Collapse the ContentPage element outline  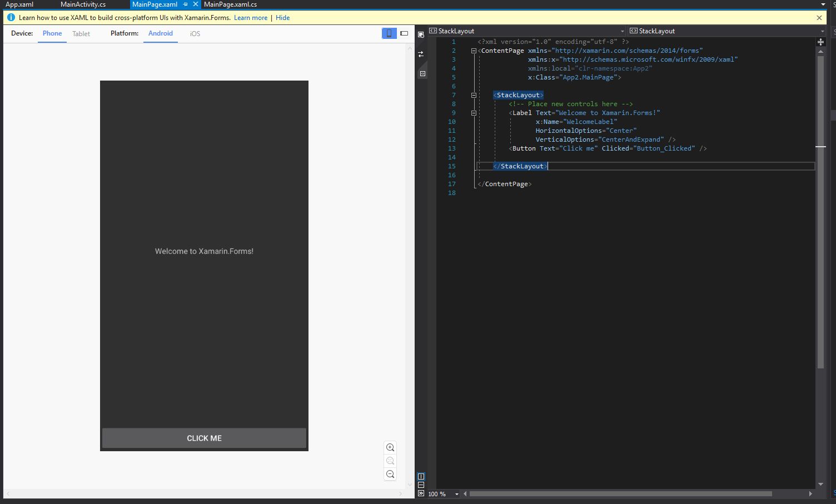tap(474, 51)
